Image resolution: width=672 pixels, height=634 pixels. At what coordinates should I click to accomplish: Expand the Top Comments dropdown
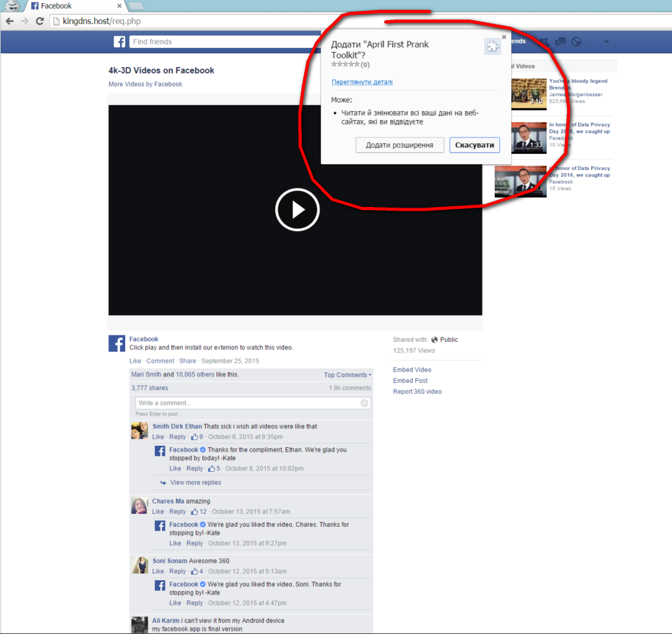348,375
